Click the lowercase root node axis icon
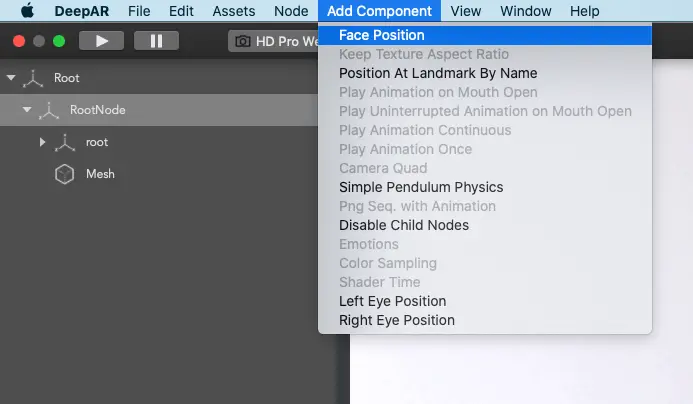The height and width of the screenshot is (404, 693). pyautogui.click(x=65, y=143)
